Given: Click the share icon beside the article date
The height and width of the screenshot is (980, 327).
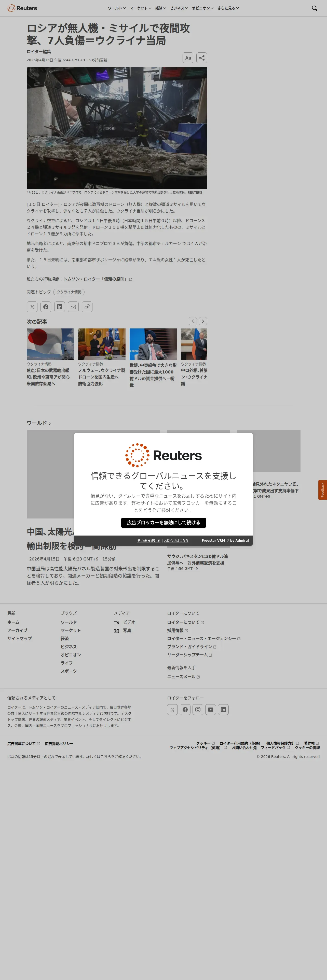Looking at the screenshot, I should (x=202, y=58).
